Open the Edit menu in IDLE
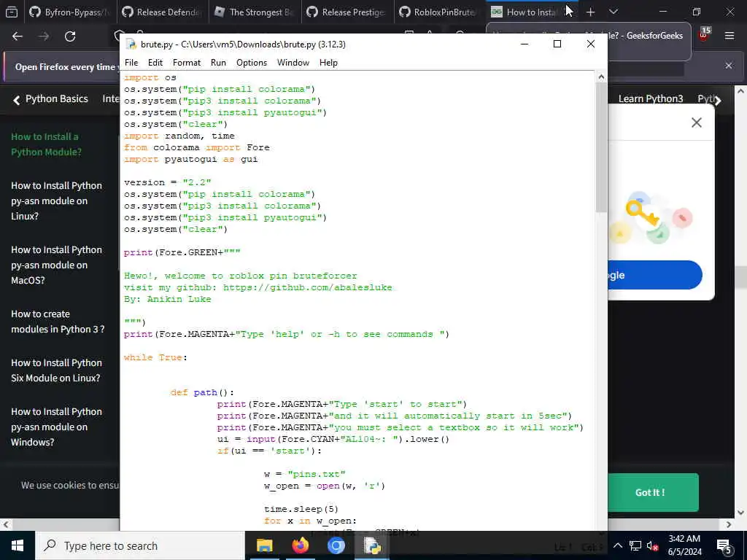Image resolution: width=747 pixels, height=560 pixels. click(x=155, y=63)
